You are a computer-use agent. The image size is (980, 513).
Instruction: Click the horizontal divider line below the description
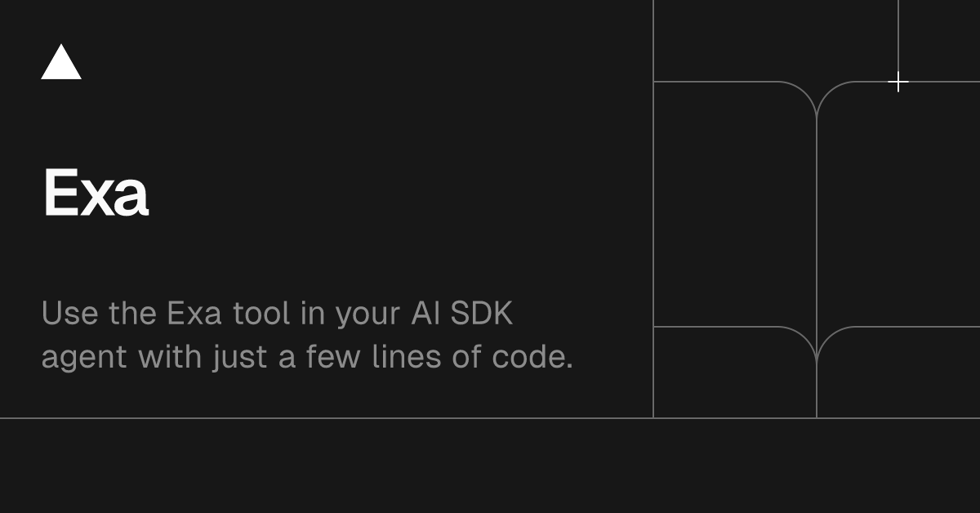(x=327, y=418)
